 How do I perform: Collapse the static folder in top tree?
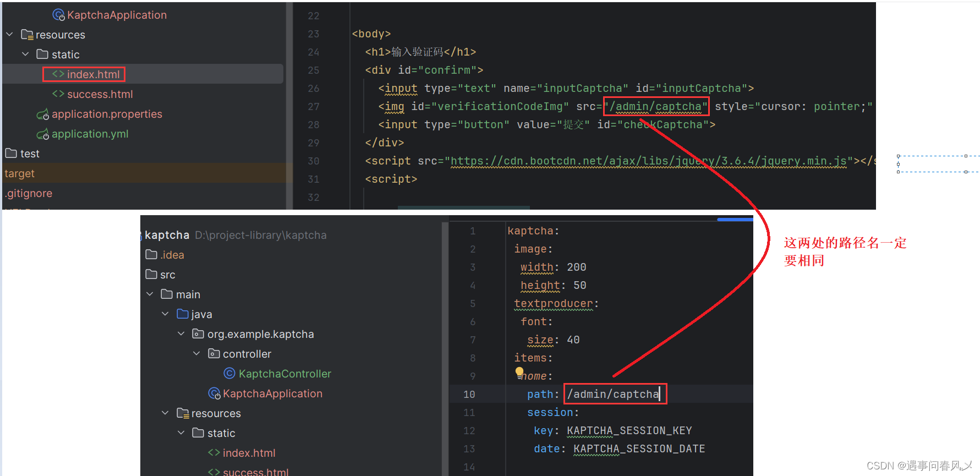click(25, 54)
